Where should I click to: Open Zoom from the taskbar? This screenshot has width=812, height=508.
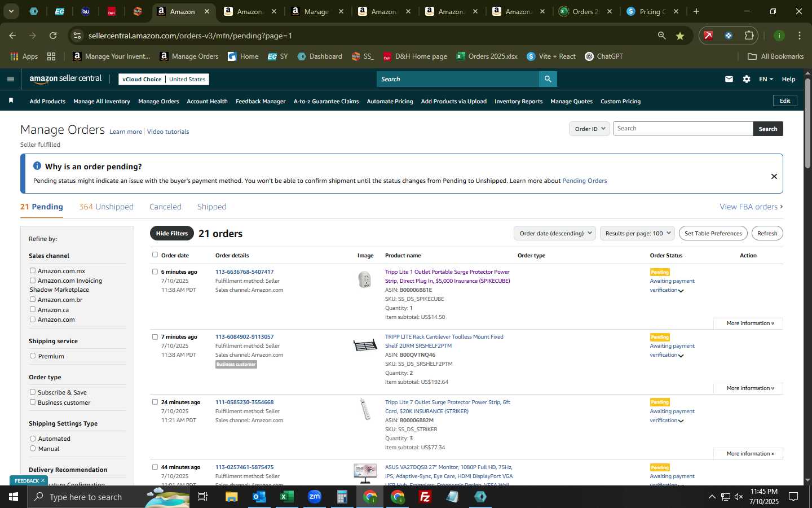314,497
